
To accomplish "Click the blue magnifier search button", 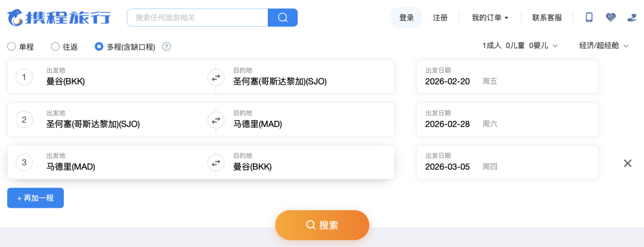I will 283,18.
